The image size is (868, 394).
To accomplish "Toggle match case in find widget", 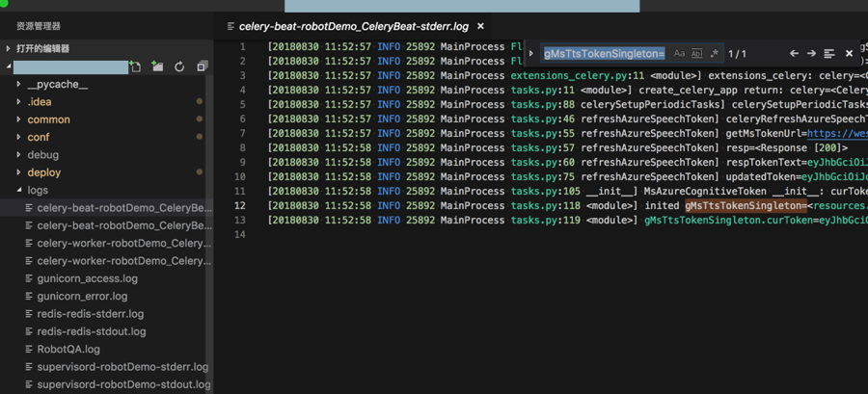I will tap(679, 54).
